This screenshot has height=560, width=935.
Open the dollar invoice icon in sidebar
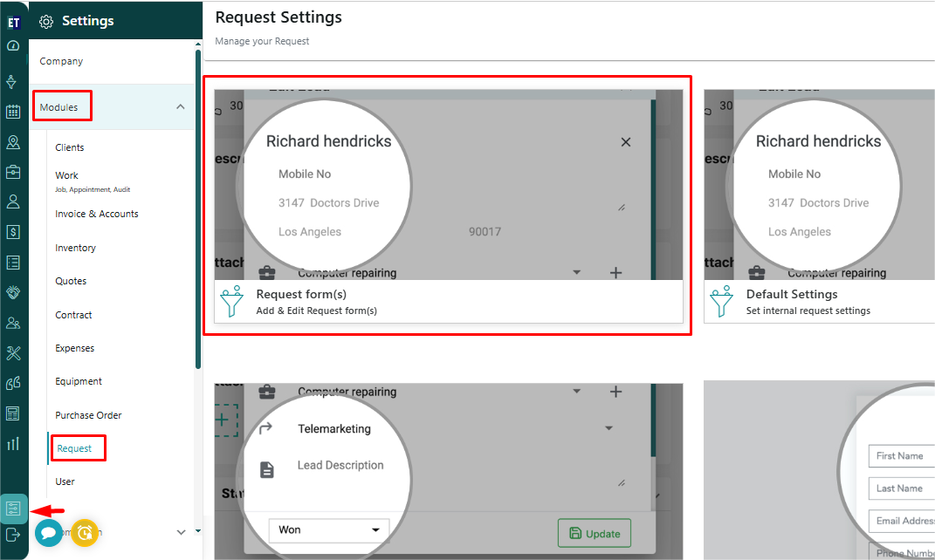13,232
